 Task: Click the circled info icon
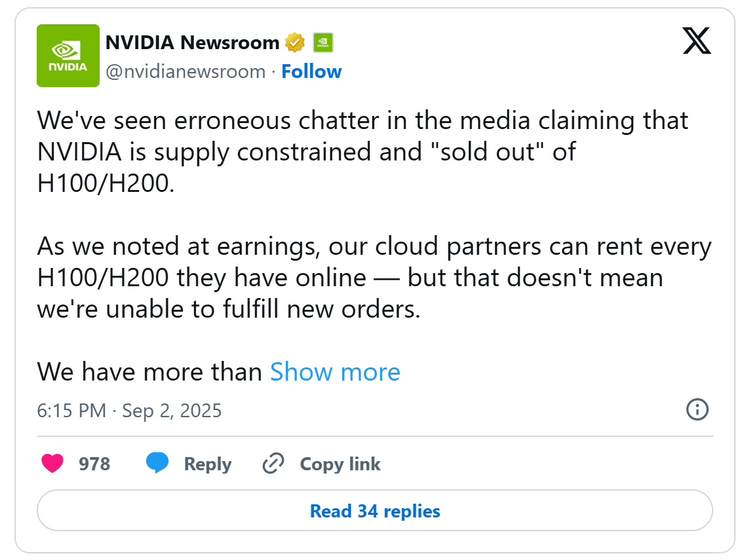pyautogui.click(x=696, y=410)
